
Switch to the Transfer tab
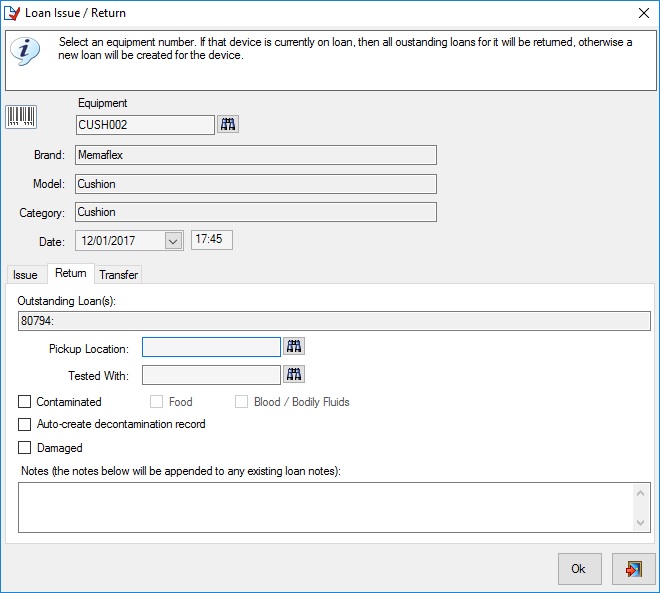click(119, 275)
